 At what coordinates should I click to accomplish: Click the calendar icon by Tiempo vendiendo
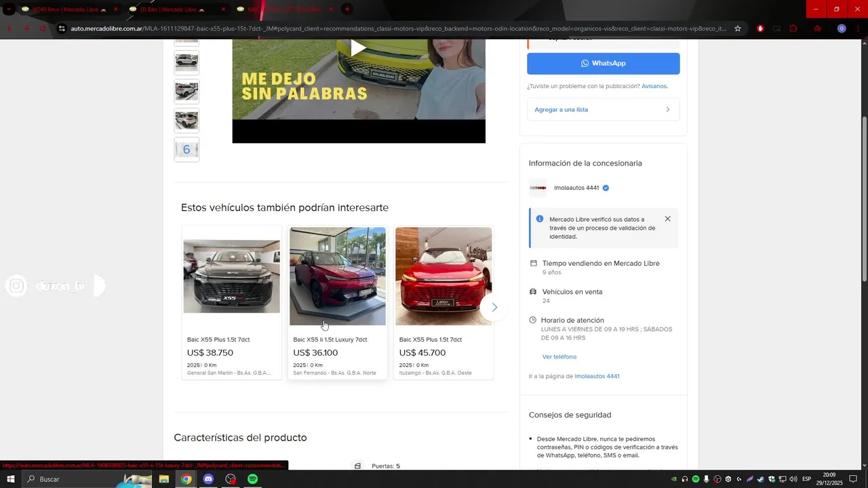point(533,263)
